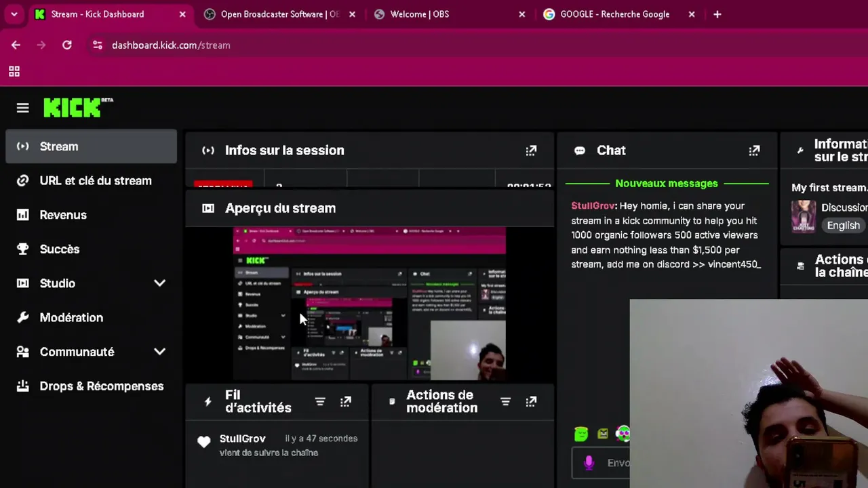The height and width of the screenshot is (488, 868).
Task: Click "vient de suivre la chaîne" text
Action: pyautogui.click(x=269, y=453)
